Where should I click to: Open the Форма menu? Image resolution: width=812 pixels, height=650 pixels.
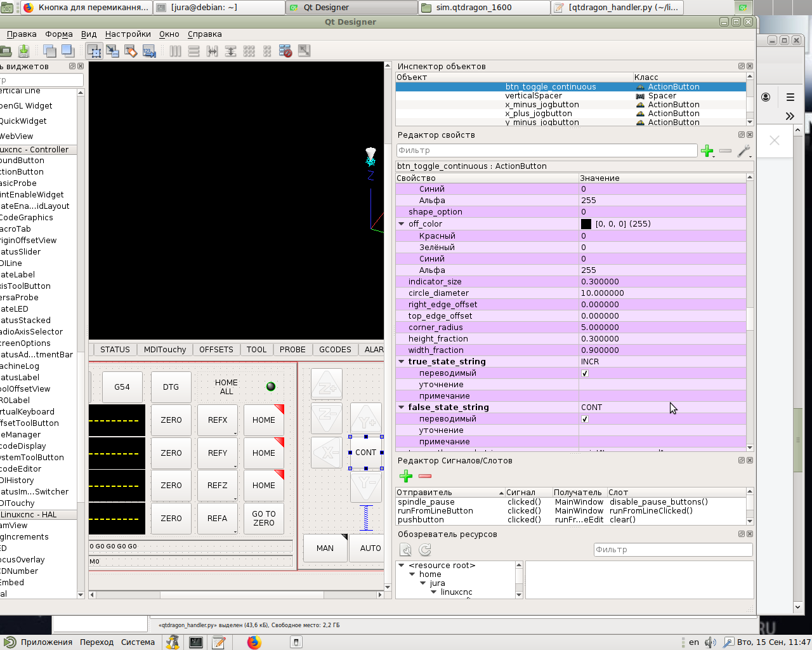[59, 34]
